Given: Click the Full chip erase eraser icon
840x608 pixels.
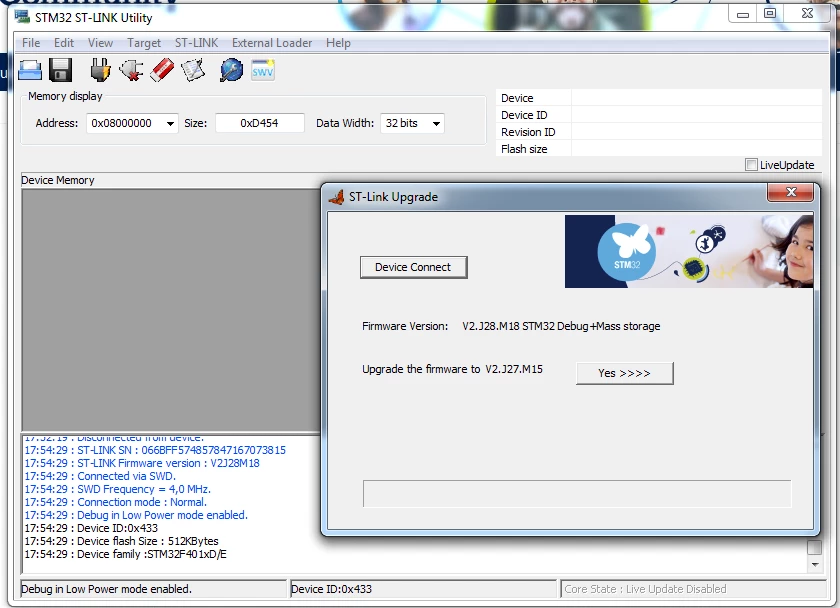Looking at the screenshot, I should pos(162,70).
